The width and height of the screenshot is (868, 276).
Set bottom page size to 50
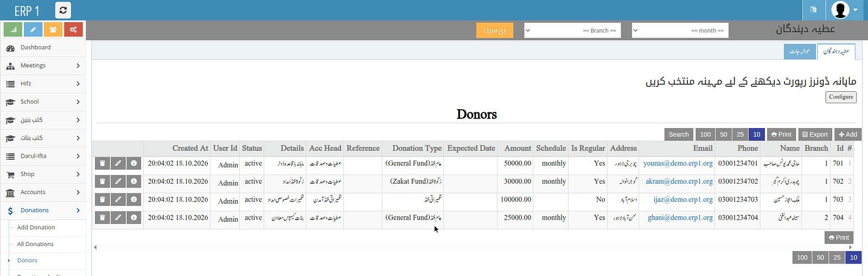coord(820,258)
